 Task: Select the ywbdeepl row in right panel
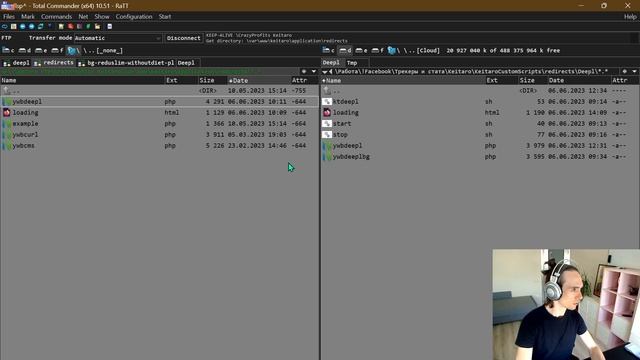480,146
